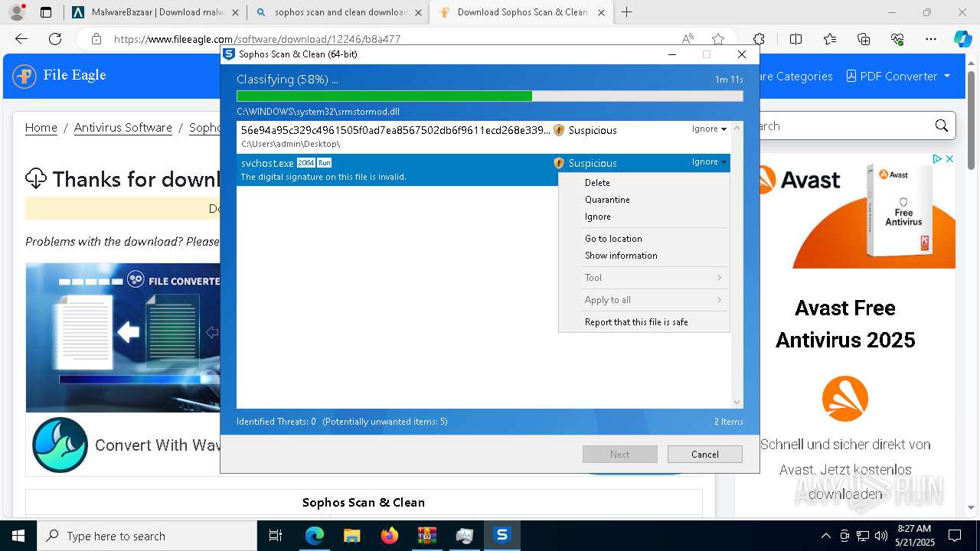Refresh the browser page
The image size is (980, 551).
coord(55,39)
